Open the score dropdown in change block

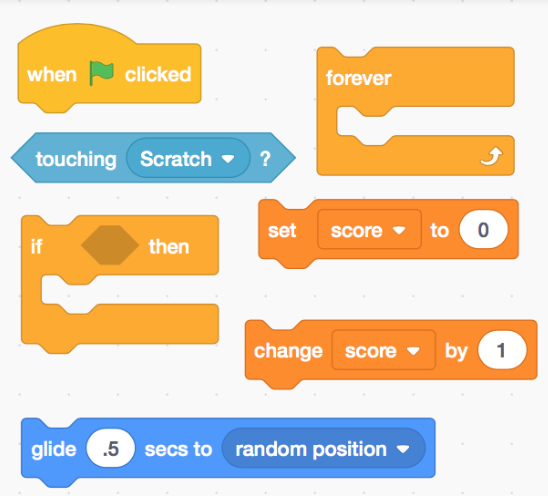(x=383, y=350)
